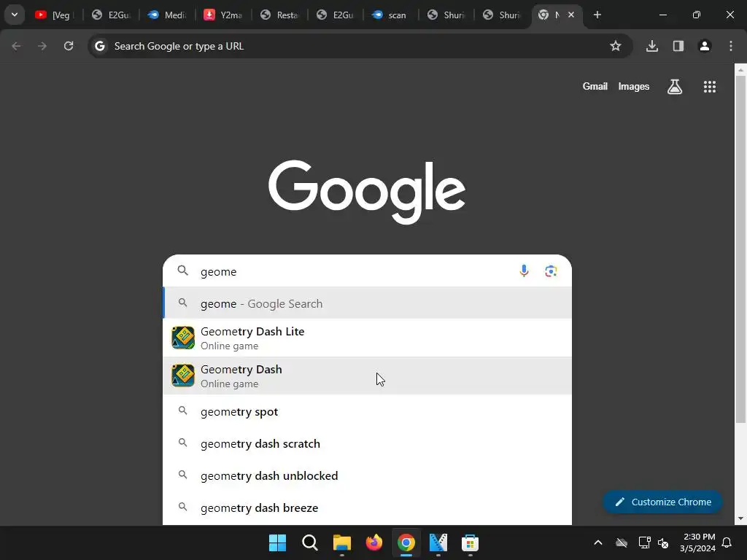Select the geome - Google Search suggestion
The width and height of the screenshot is (747, 560).
tap(367, 303)
